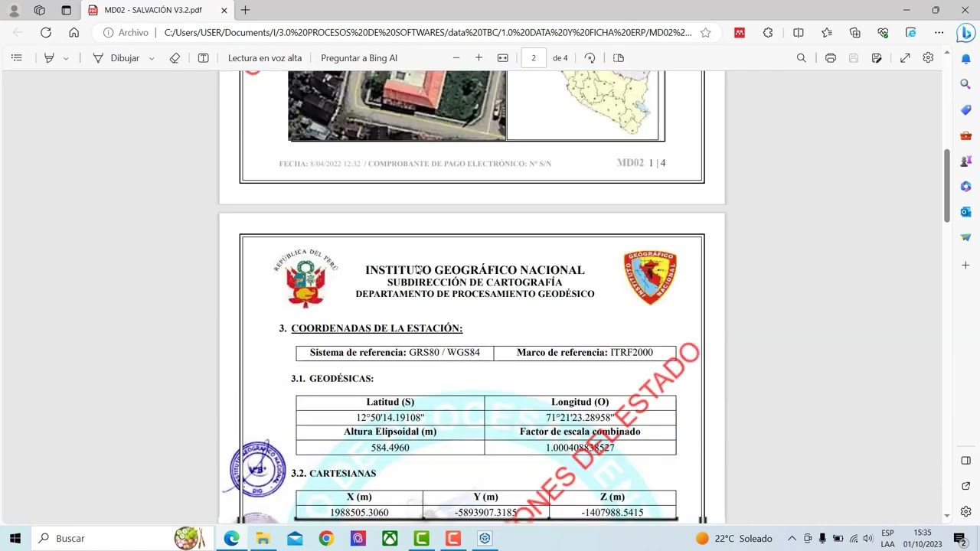The width and height of the screenshot is (980, 551).
Task: Open page view layout options
Action: click(x=619, y=58)
